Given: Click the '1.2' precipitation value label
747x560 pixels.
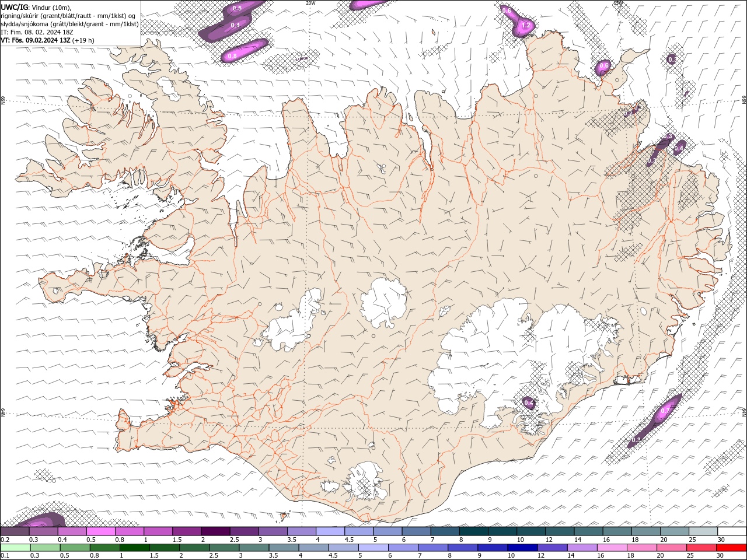Looking at the screenshot, I should (526, 25).
